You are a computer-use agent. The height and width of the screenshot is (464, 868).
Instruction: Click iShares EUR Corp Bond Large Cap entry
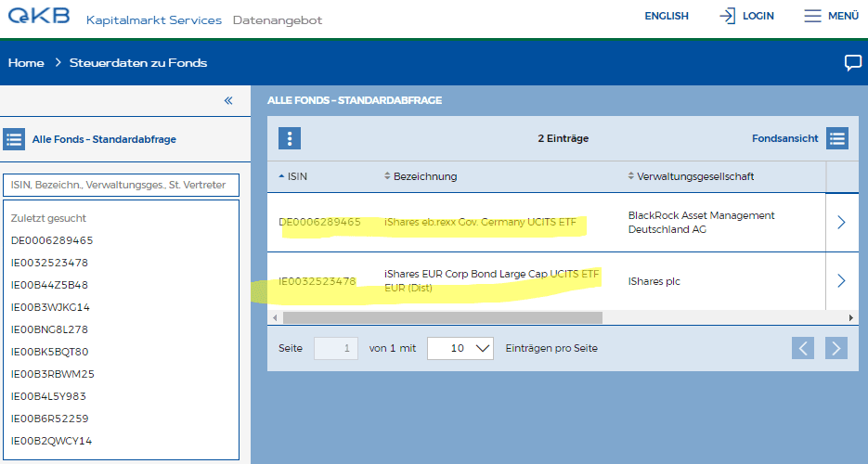[492, 281]
